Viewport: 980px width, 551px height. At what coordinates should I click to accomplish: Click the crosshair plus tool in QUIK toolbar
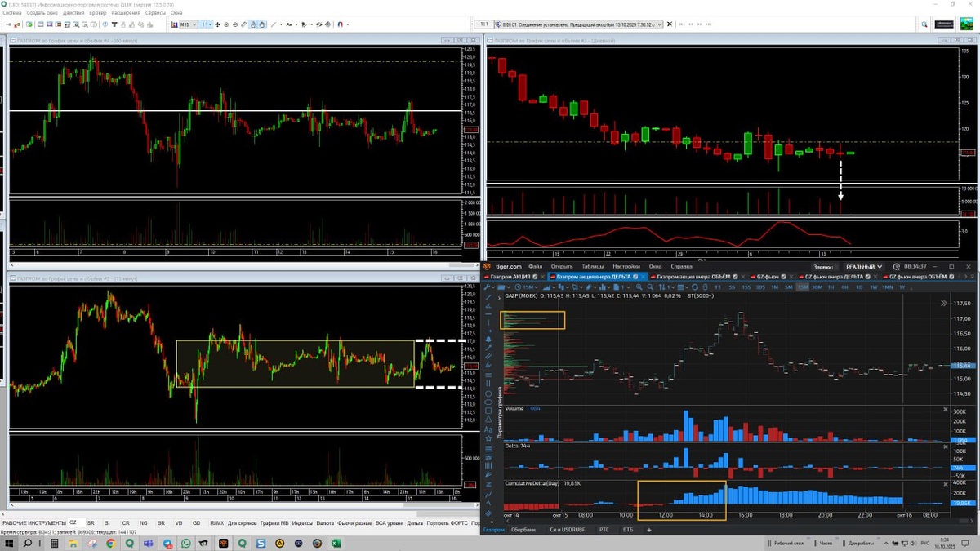pos(204,24)
